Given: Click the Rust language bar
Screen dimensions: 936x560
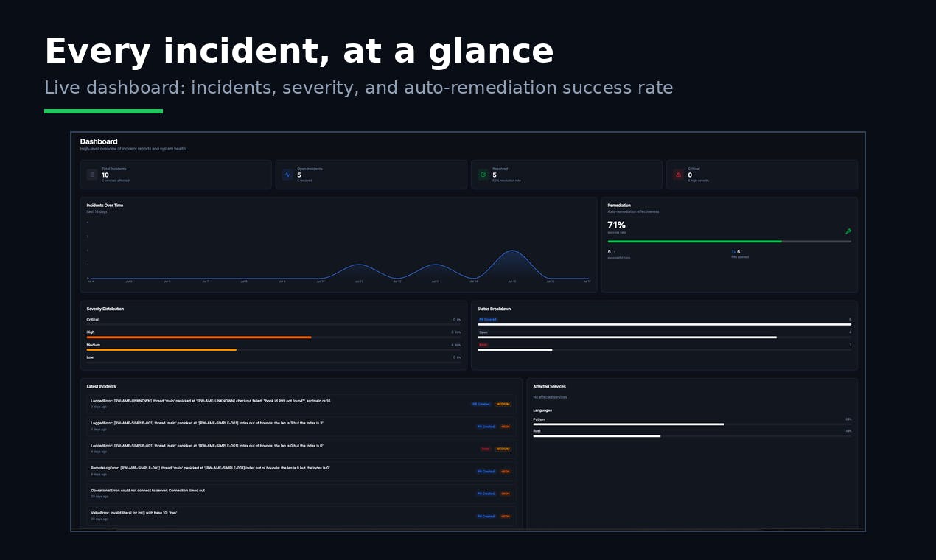Looking at the screenshot, I should [597, 435].
